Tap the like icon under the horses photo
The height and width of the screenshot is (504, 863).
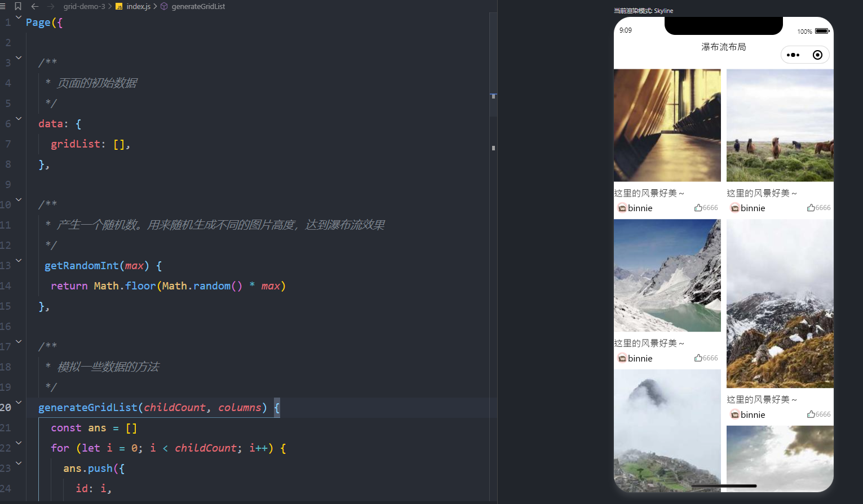tap(811, 208)
